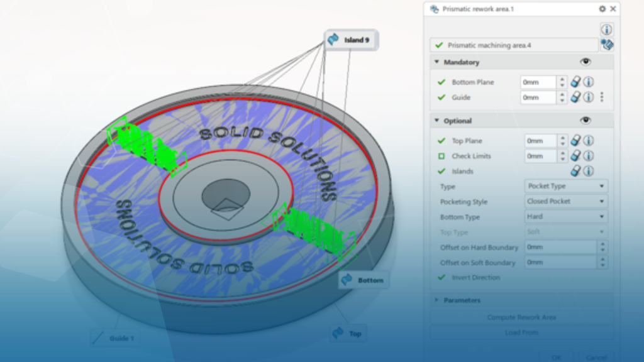Image resolution: width=644 pixels, height=362 pixels.
Task: Open the disabled Top Type dropdown
Action: pyautogui.click(x=566, y=231)
